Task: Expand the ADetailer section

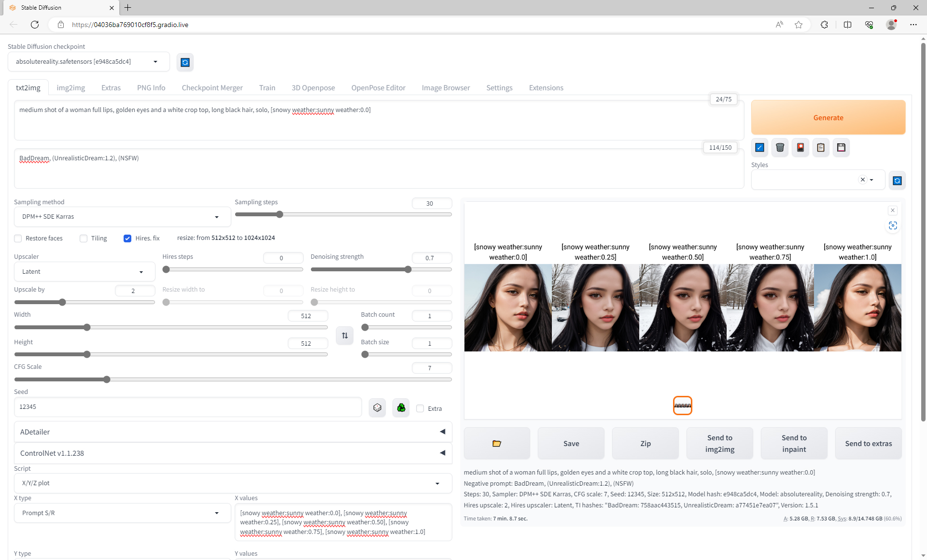Action: (x=233, y=432)
